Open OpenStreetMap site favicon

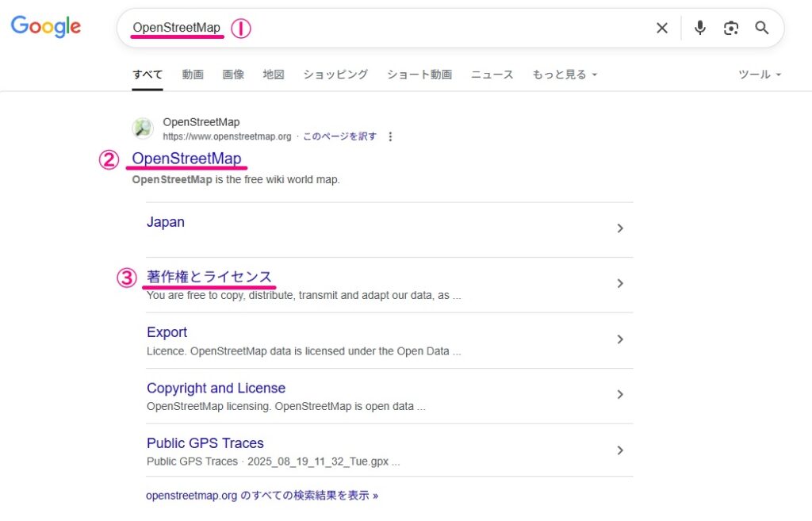pos(143,128)
